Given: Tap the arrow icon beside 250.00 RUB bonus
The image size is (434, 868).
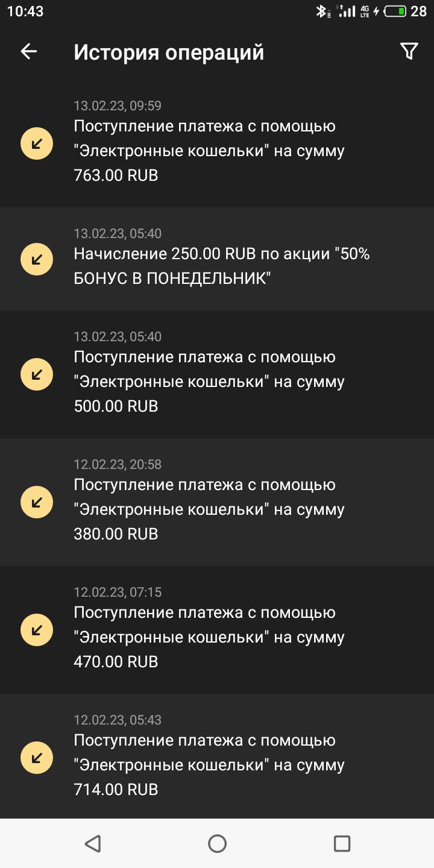Looking at the screenshot, I should (37, 259).
